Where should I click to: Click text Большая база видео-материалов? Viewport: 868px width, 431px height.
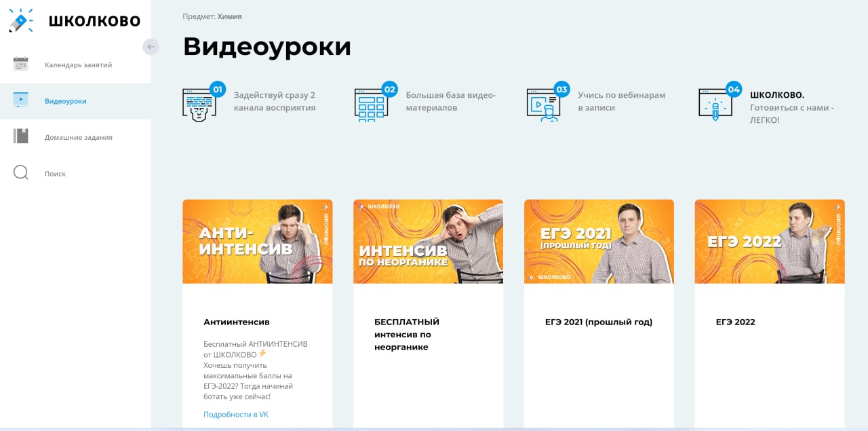[451, 101]
